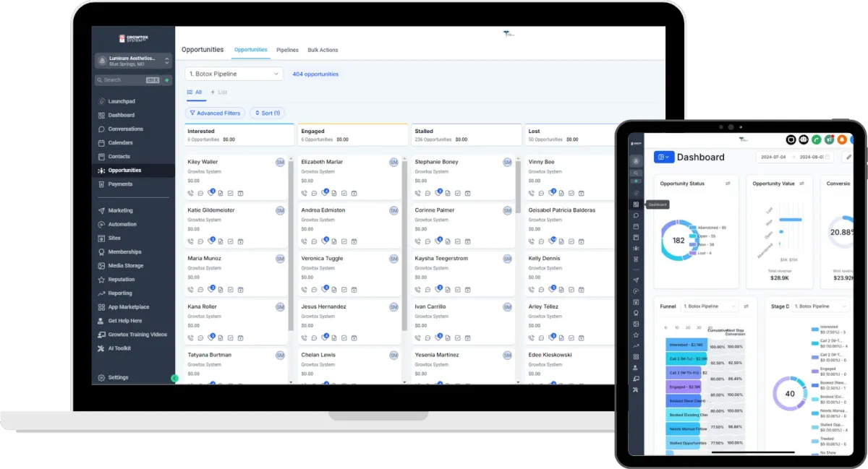Open Geisabel Patricia Balderas's opportunity card
Screen dimensions: 868x469
(571, 225)
